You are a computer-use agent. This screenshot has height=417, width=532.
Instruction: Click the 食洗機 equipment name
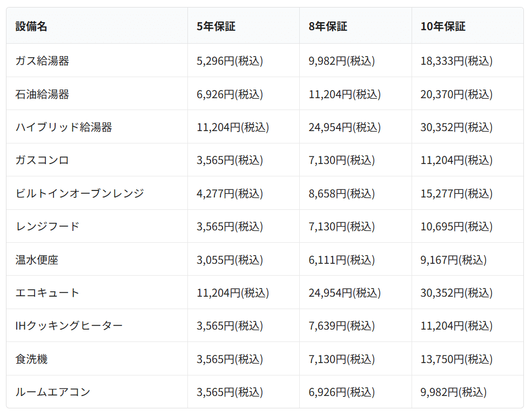(31, 359)
